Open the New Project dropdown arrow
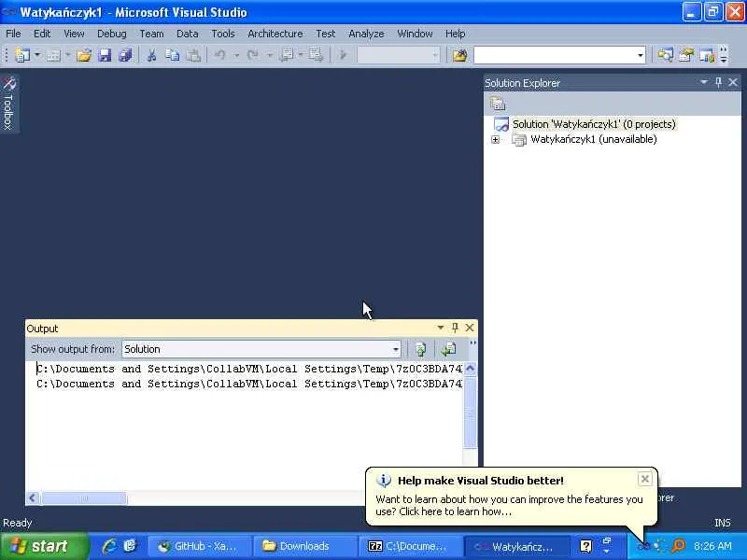747x560 pixels. [37, 55]
